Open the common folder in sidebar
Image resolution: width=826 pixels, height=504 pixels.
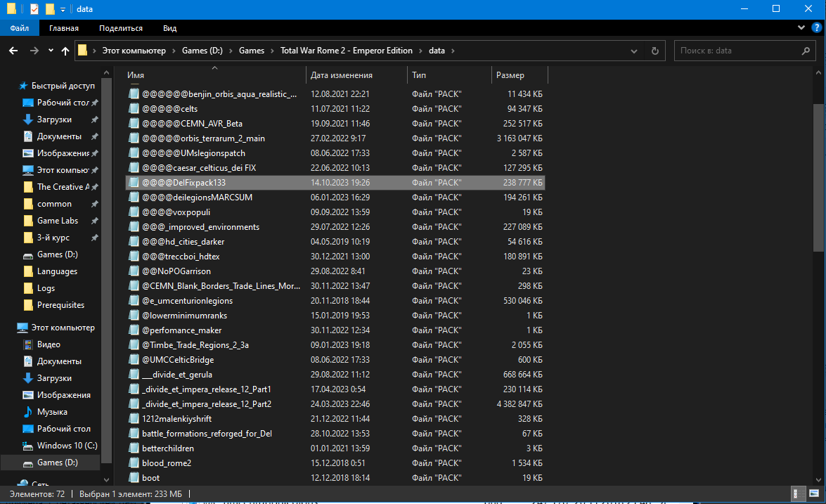point(53,203)
